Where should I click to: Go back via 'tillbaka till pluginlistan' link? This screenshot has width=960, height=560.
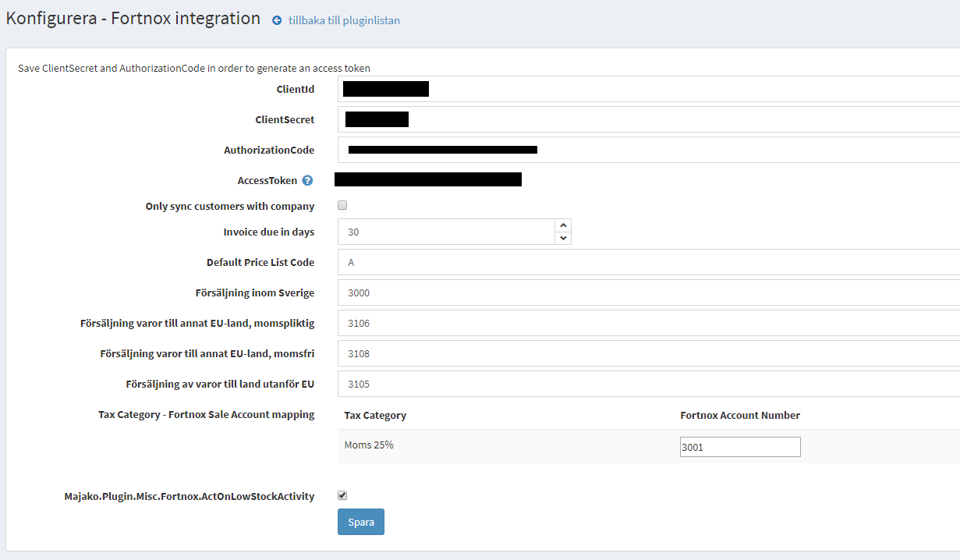(344, 21)
